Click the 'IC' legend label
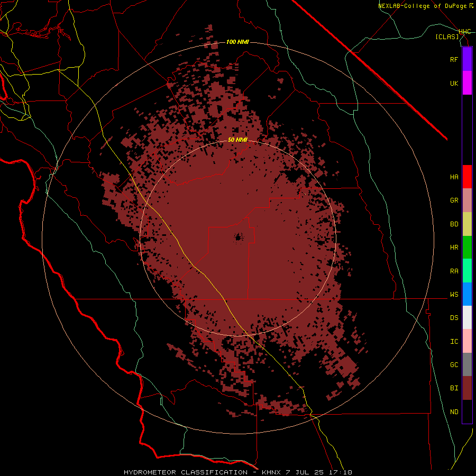 pos(454,342)
